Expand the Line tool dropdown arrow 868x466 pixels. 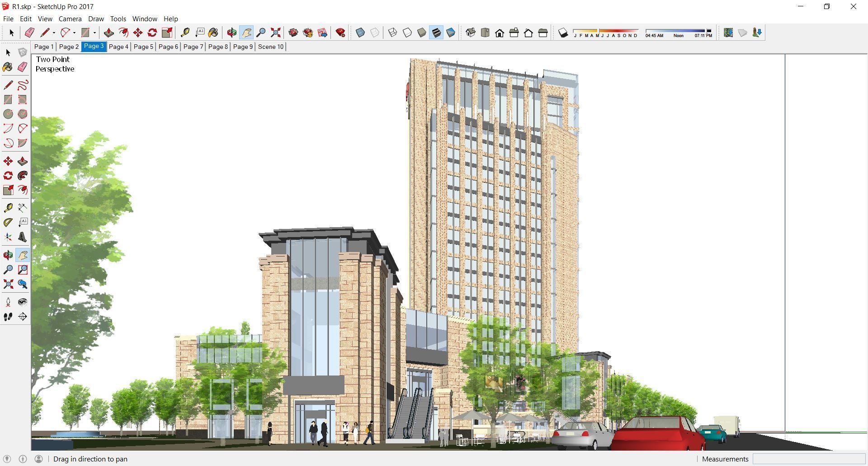[54, 33]
